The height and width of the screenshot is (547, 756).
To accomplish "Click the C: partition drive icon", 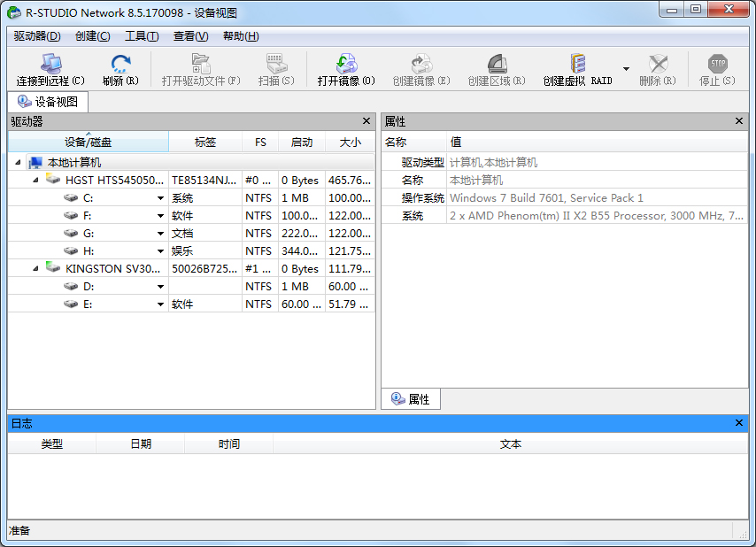I will coord(71,197).
